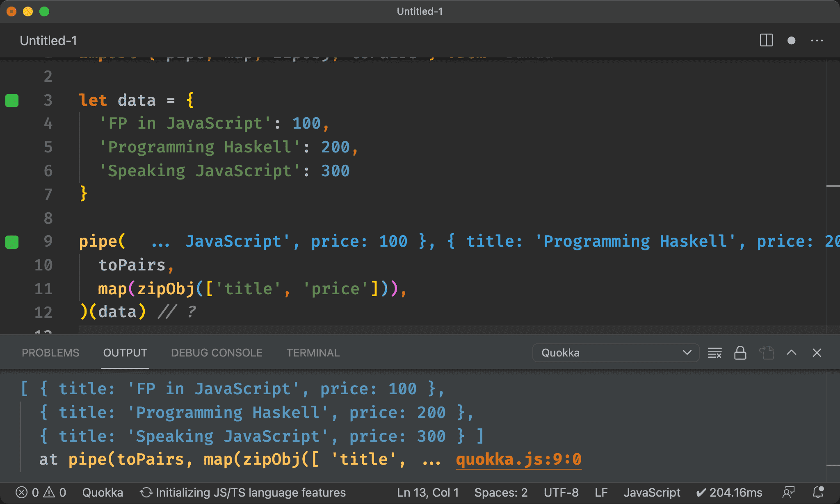Click line number 5 in the gutter
This screenshot has height=504, width=840.
click(x=48, y=147)
